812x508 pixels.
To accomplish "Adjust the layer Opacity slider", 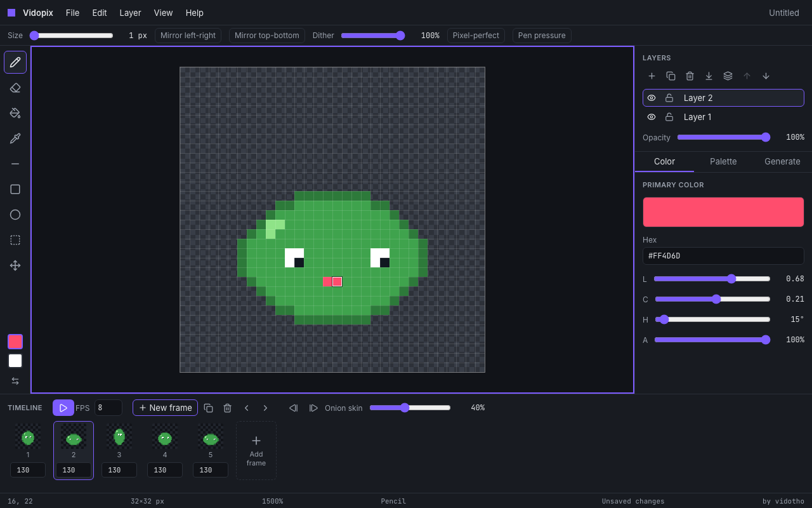I will (724, 137).
